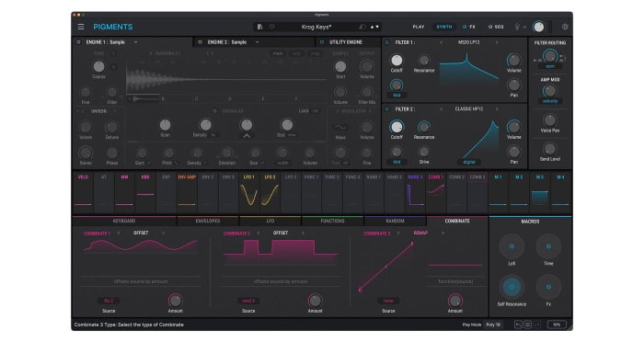Select previous Filter 2 type arrow

pyautogui.click(x=441, y=109)
